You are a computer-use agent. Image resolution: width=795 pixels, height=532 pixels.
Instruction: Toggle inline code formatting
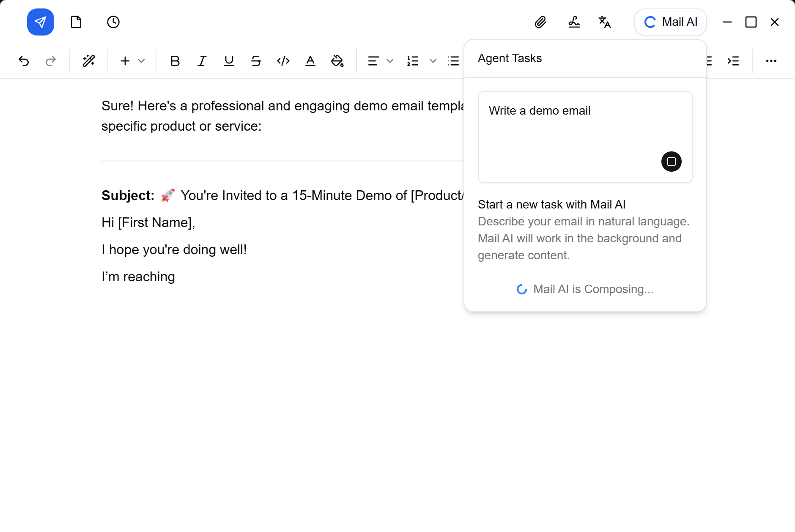click(x=282, y=61)
